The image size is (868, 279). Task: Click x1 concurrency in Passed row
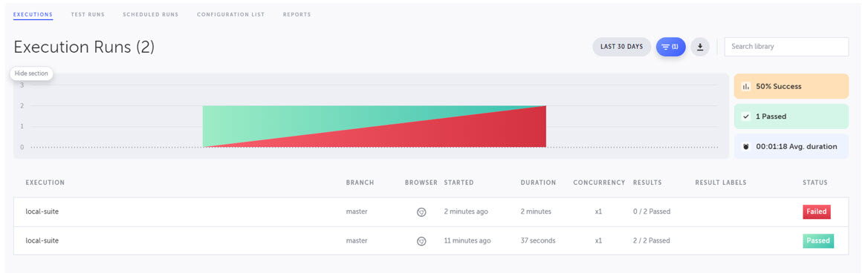point(598,241)
